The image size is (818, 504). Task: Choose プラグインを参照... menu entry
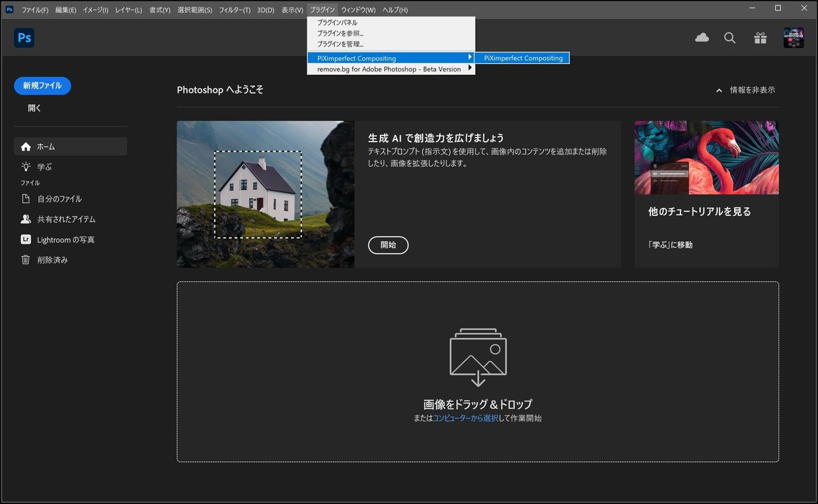pos(391,33)
